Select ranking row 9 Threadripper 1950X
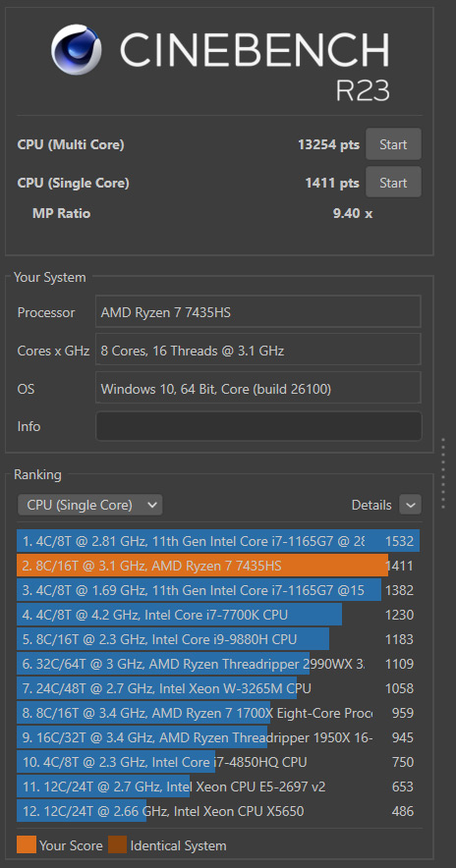456x868 pixels. click(x=218, y=737)
